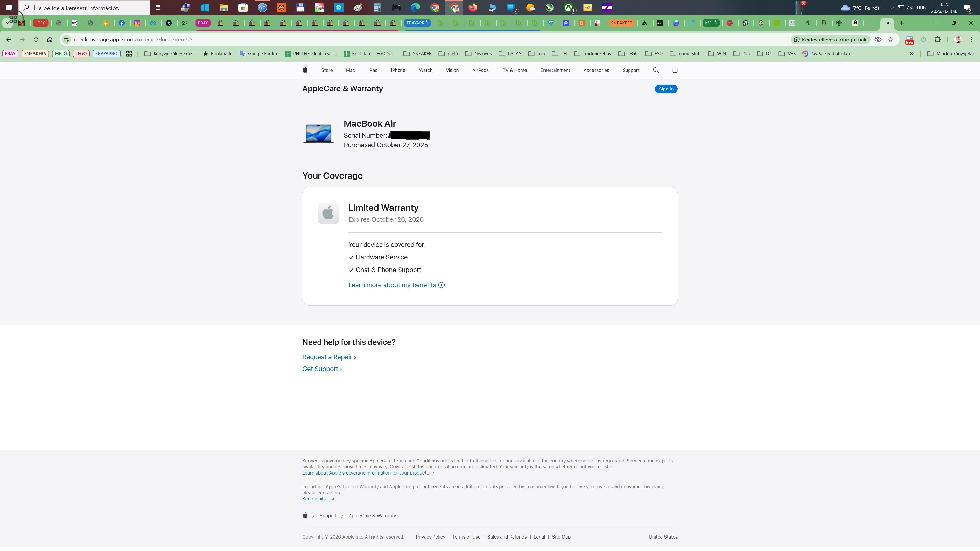
Task: Open the SNEAKER bookmarks folder
Action: click(x=417, y=54)
